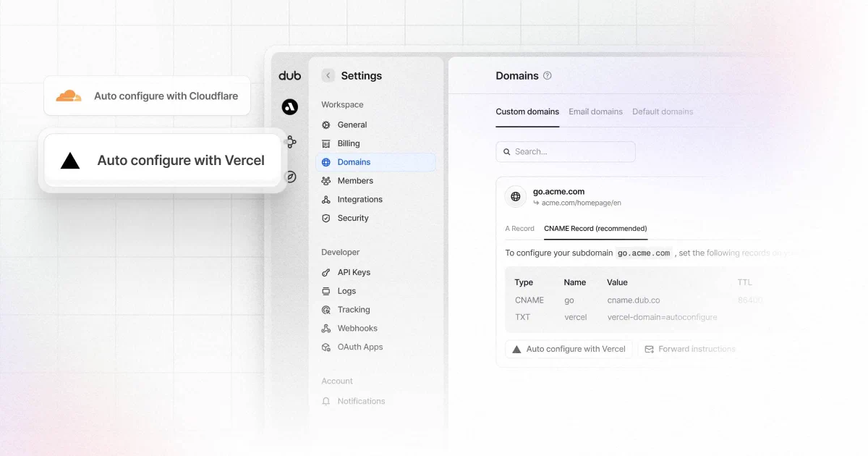This screenshot has height=456, width=868.
Task: Switch to Default domains tab
Action: coord(663,112)
